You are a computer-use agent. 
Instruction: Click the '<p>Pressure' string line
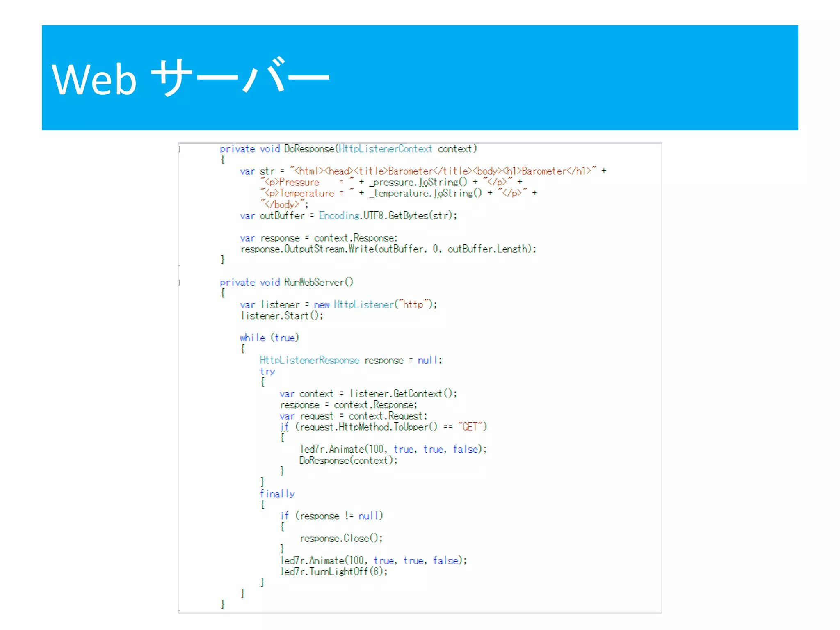tap(391, 182)
